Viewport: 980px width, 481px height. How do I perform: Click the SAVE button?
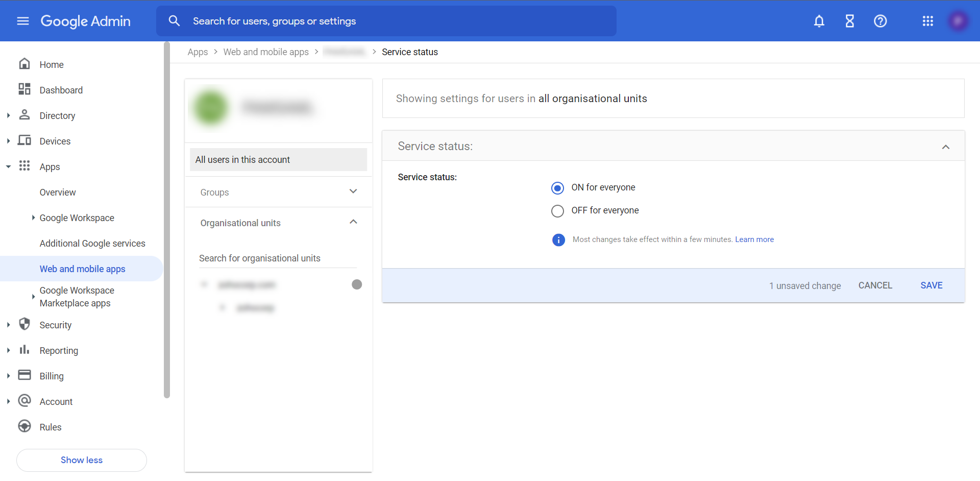click(x=931, y=285)
